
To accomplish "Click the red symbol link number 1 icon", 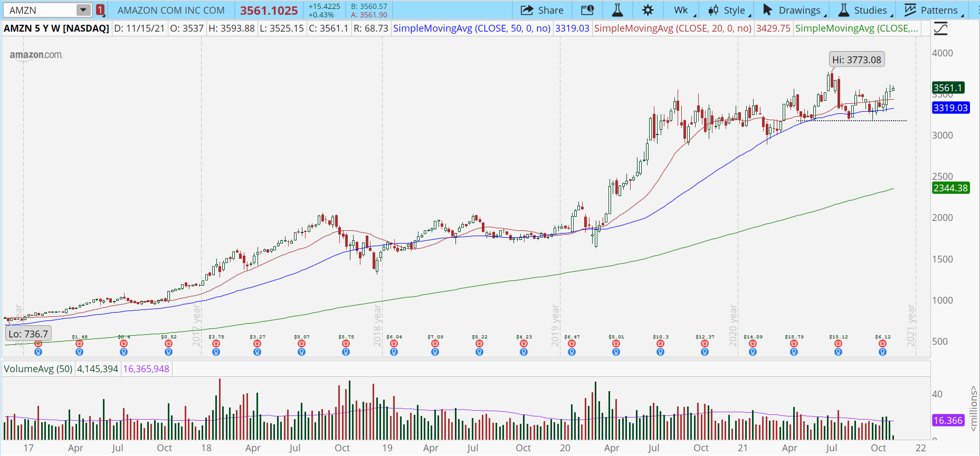I will tap(100, 10).
